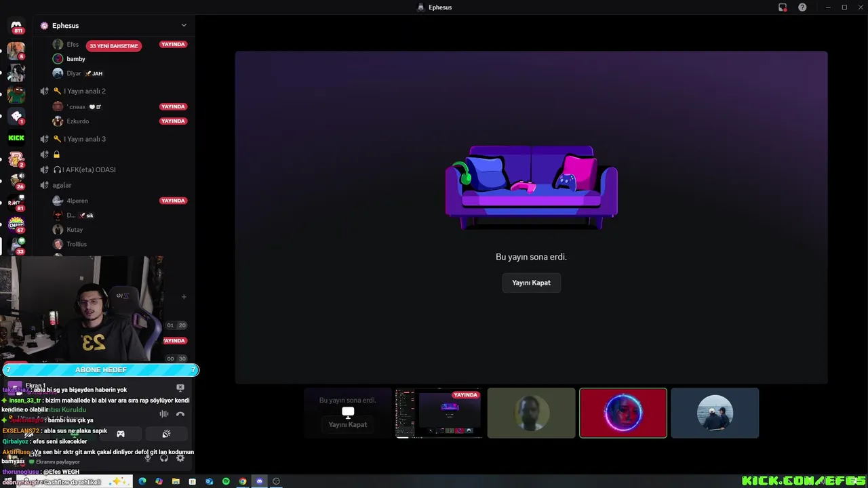868x488 pixels.
Task: Click the YAYINDA badge next to Ezkurdo
Action: point(173,121)
